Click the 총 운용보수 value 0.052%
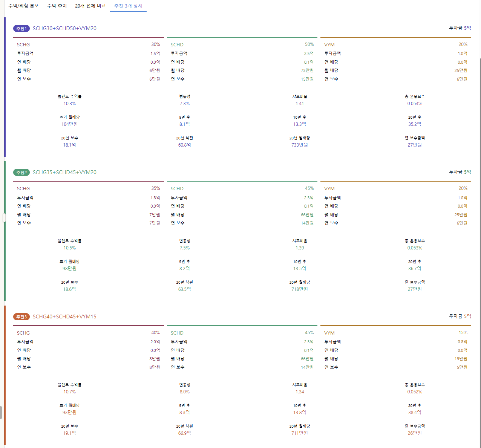 pyautogui.click(x=415, y=392)
